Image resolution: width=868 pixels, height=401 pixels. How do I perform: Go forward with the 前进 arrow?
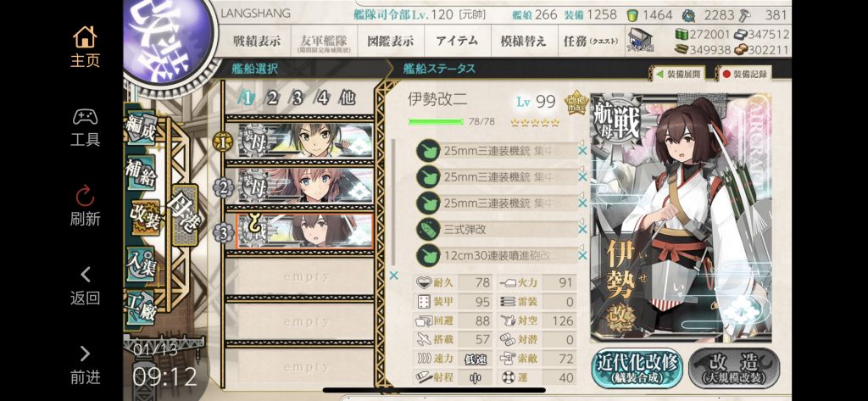click(85, 354)
